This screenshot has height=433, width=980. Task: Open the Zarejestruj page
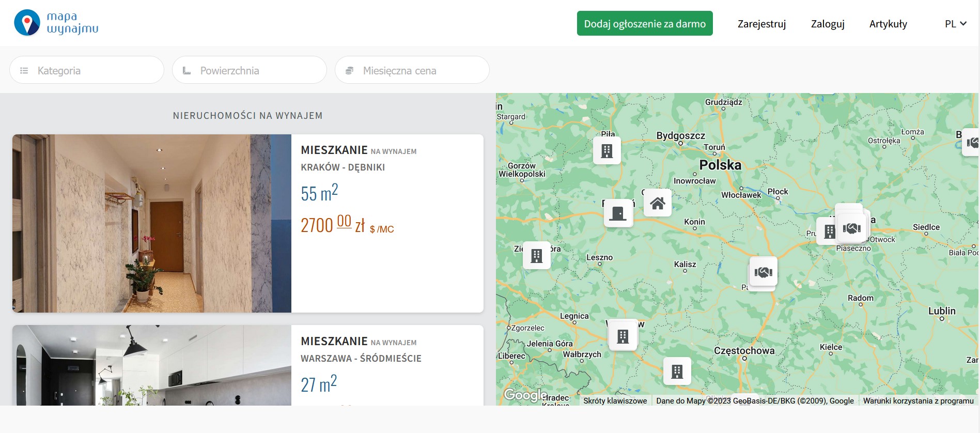coord(761,24)
